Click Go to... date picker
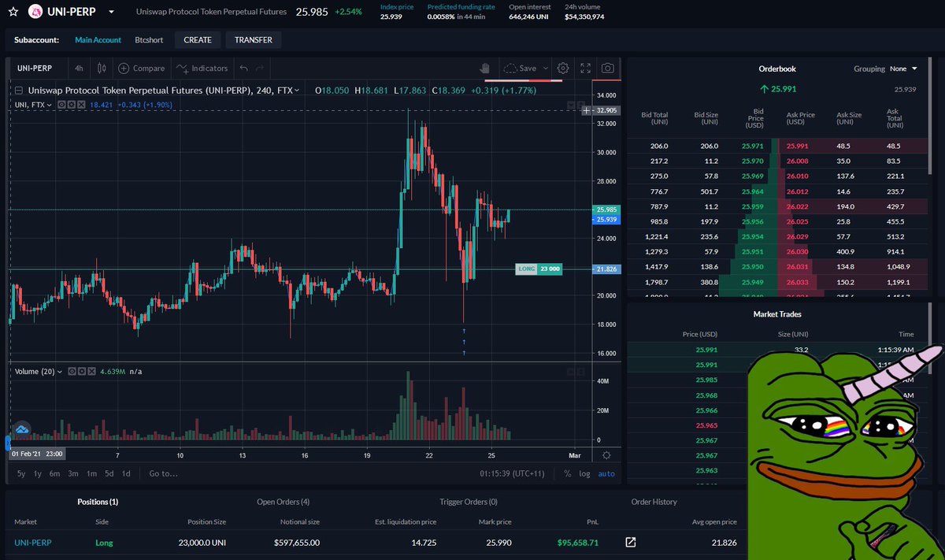The image size is (945, 560). pyautogui.click(x=164, y=473)
